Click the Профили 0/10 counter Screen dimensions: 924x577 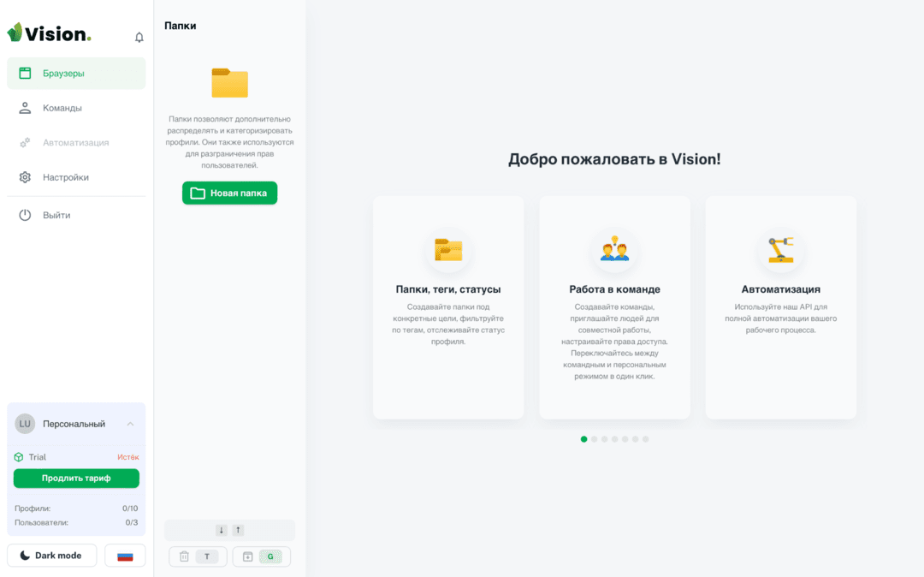[x=76, y=508]
